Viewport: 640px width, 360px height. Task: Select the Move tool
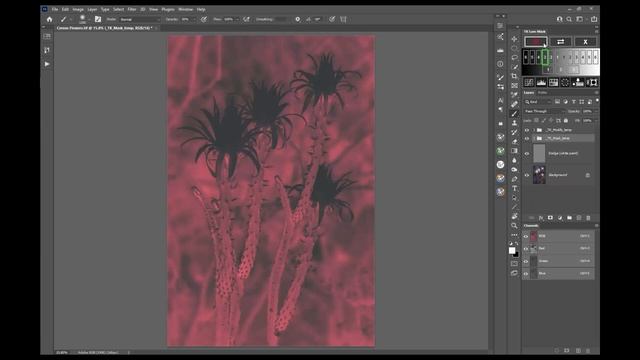(x=514, y=39)
